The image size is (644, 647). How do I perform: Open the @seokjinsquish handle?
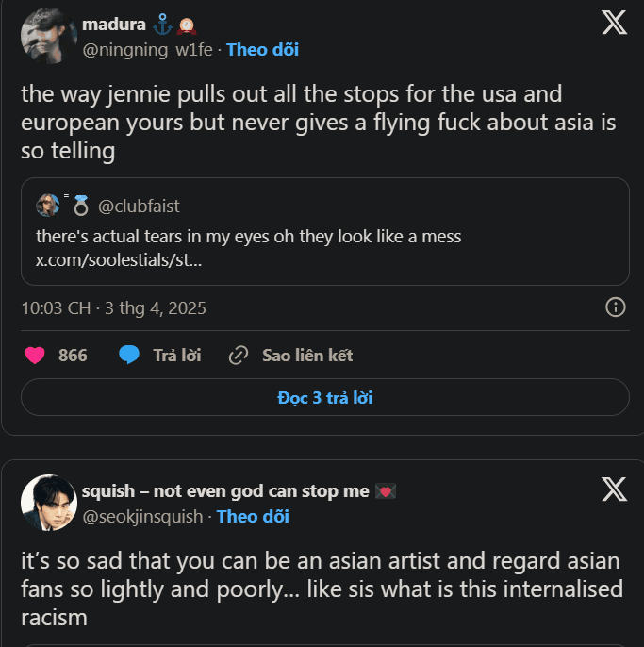click(x=142, y=516)
